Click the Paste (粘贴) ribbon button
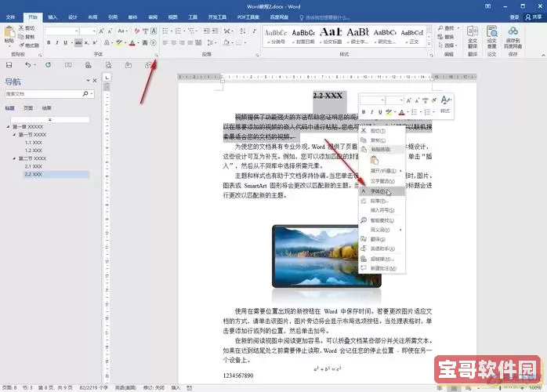The width and height of the screenshot is (547, 392). click(9, 36)
